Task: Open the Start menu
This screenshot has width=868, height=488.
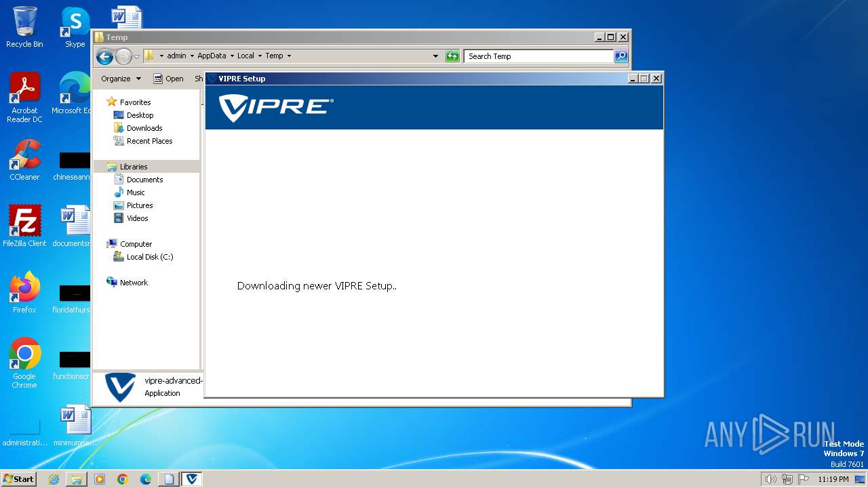Action: pyautogui.click(x=19, y=479)
